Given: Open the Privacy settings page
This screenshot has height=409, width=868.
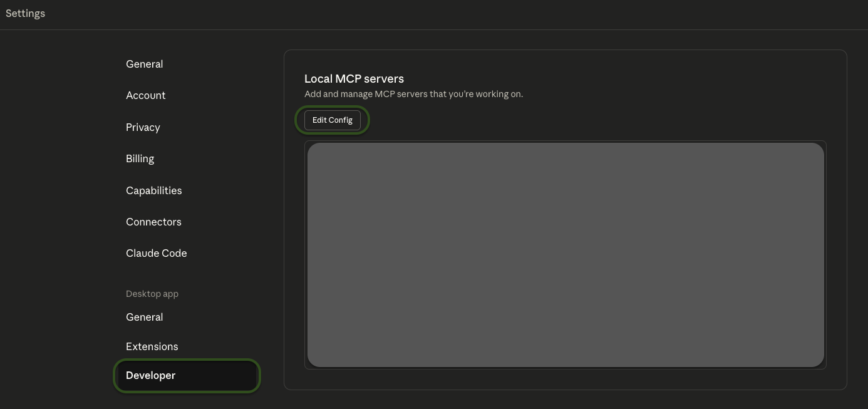Looking at the screenshot, I should (x=143, y=127).
